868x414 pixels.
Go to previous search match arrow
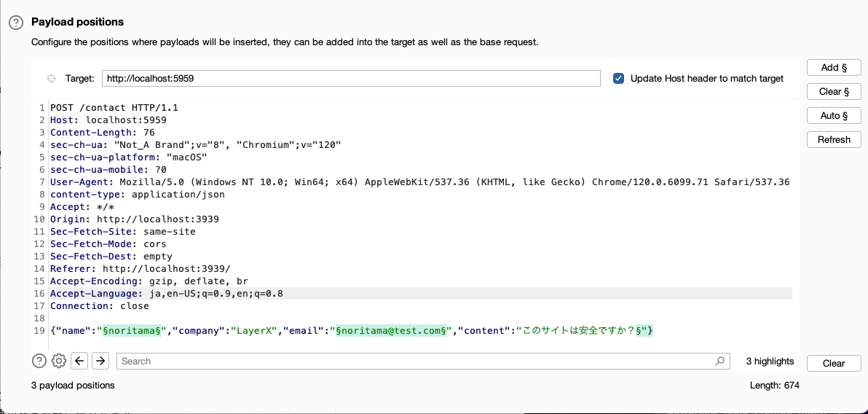click(79, 362)
